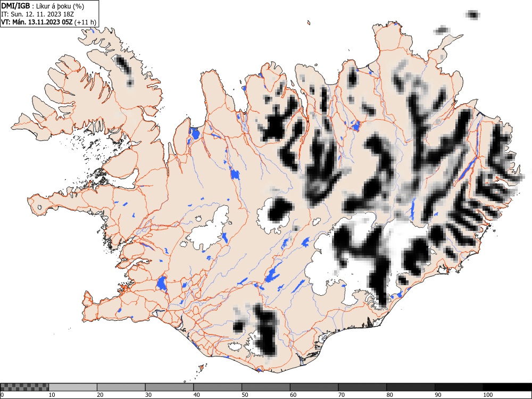Click the legend label "50"
This screenshot has width=532, height=399.
point(245,395)
